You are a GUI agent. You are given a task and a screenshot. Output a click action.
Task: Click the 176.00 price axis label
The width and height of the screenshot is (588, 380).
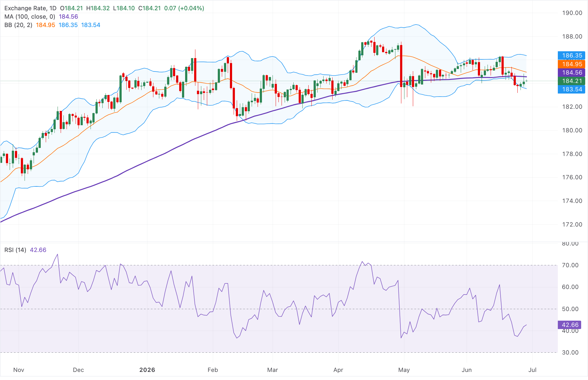point(572,177)
